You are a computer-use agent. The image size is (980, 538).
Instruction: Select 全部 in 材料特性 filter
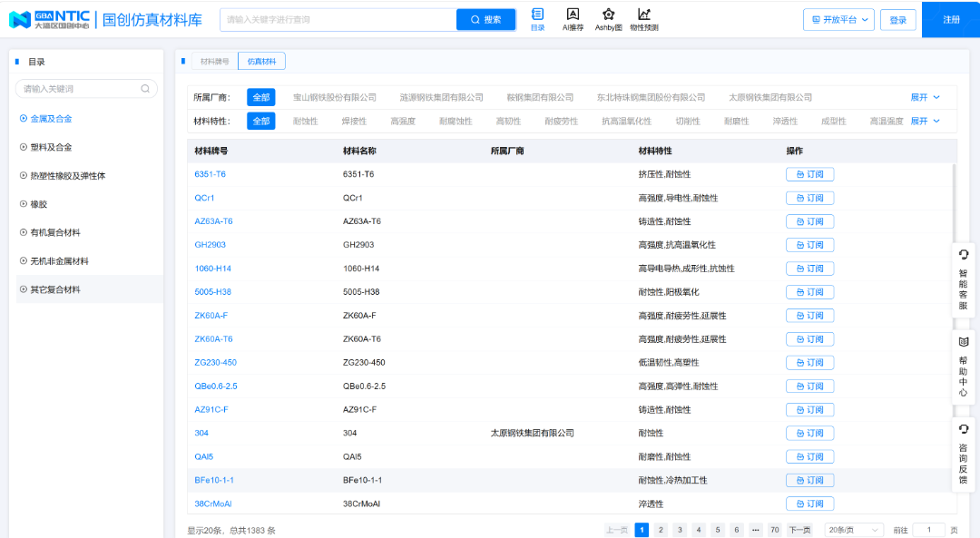coord(260,121)
